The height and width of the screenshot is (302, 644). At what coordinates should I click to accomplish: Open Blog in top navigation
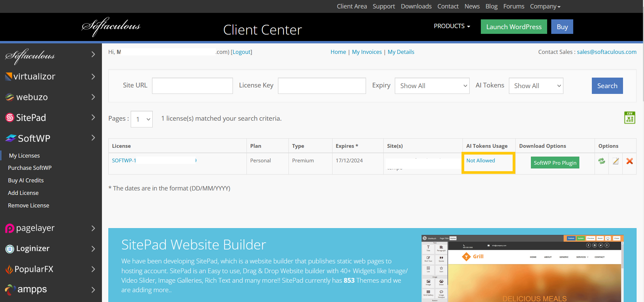[491, 6]
